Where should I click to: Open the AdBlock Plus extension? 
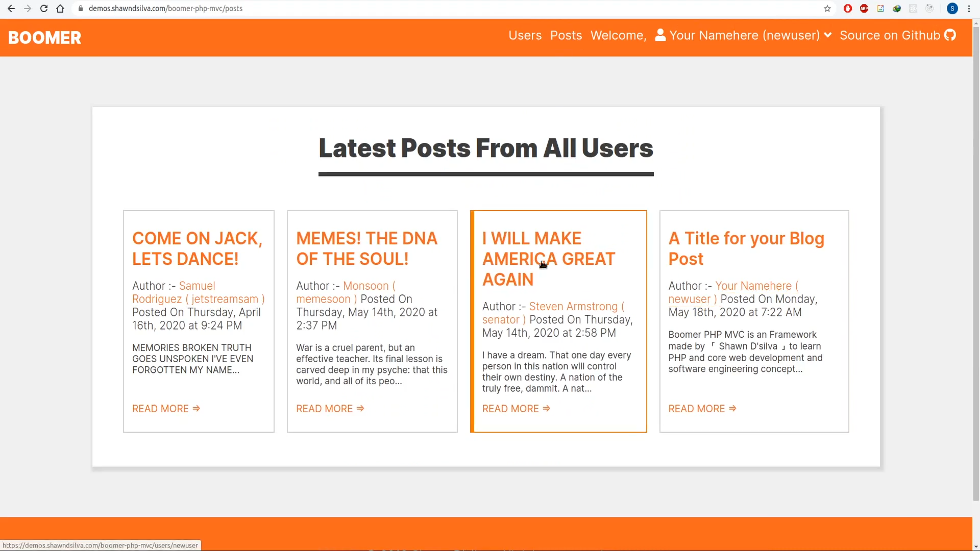864,9
